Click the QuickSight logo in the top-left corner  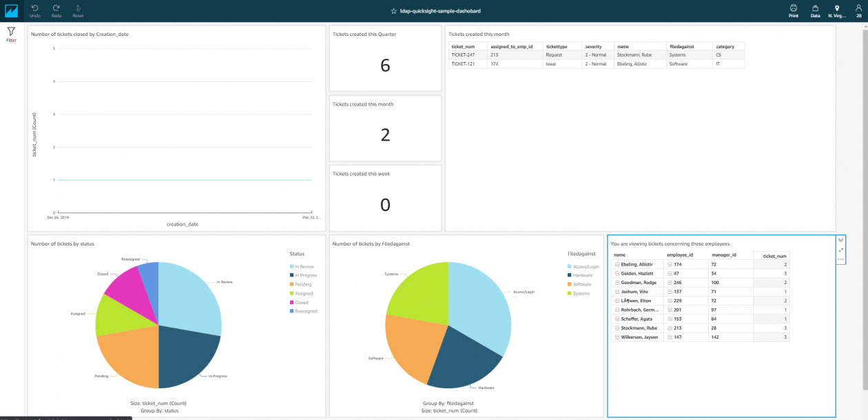(10, 10)
